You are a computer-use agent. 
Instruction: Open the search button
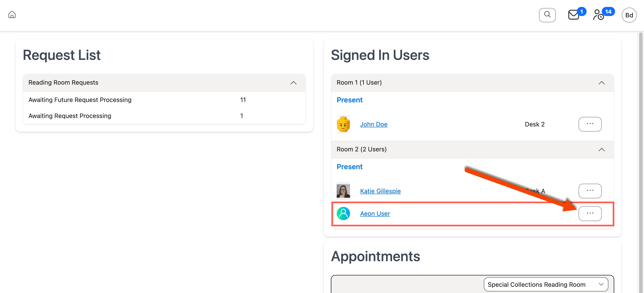(547, 15)
